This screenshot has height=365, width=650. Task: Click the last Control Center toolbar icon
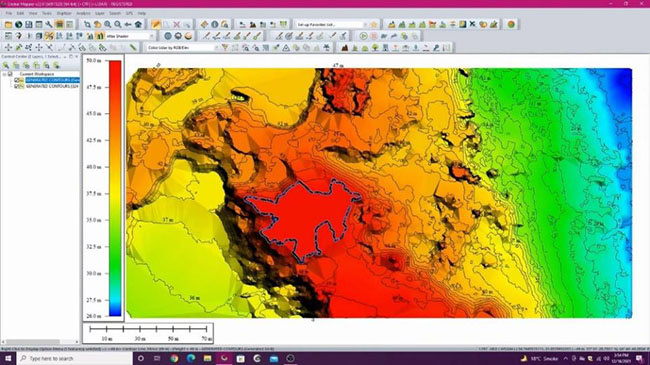[x=56, y=65]
